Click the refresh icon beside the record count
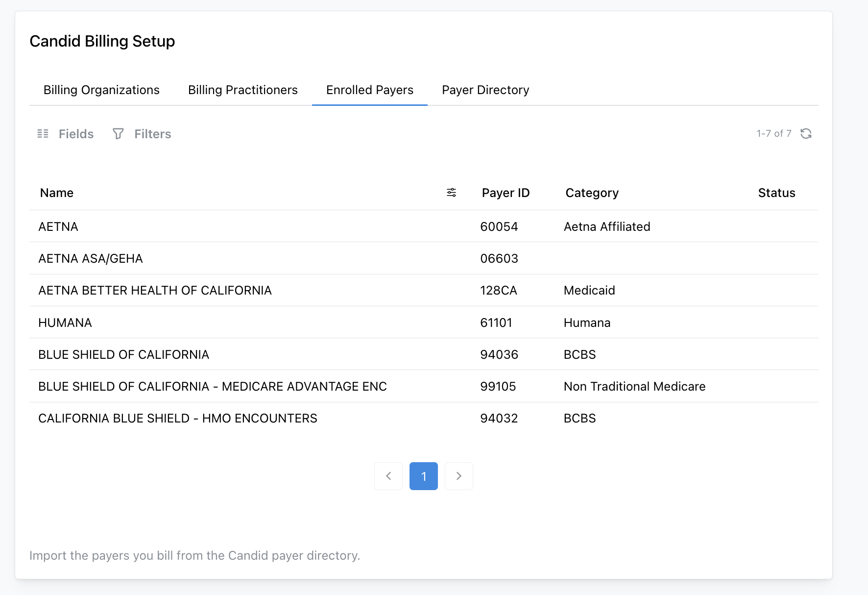Image resolution: width=868 pixels, height=595 pixels. tap(806, 133)
